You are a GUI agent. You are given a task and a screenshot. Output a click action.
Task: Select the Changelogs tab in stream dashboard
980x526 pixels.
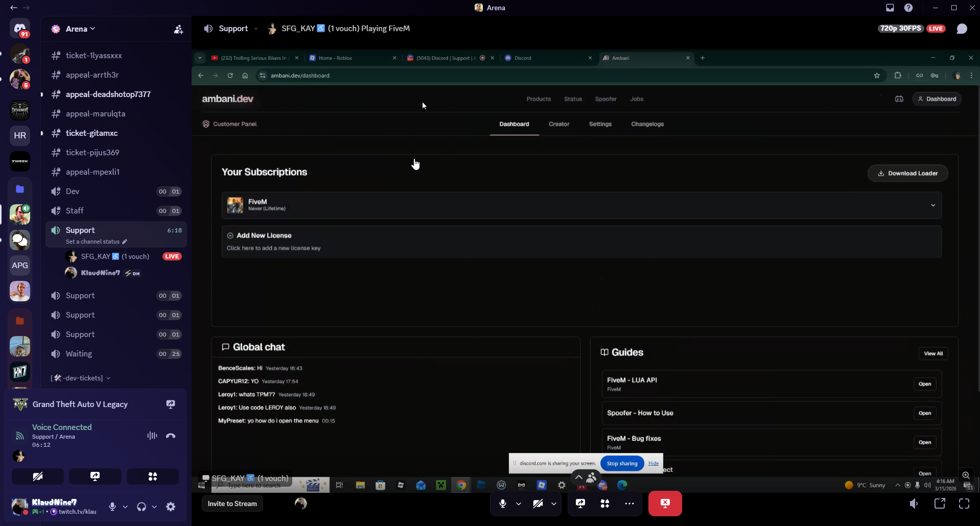pyautogui.click(x=647, y=124)
